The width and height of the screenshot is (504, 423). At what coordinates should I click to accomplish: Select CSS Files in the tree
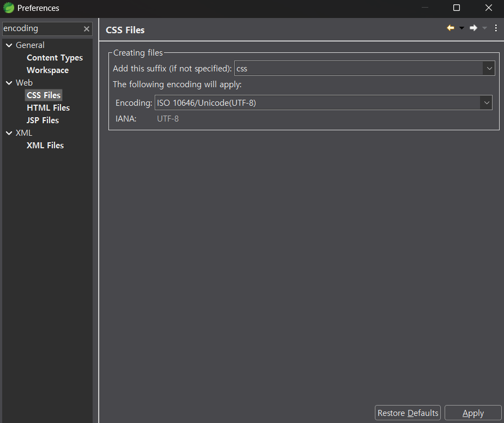pos(44,95)
